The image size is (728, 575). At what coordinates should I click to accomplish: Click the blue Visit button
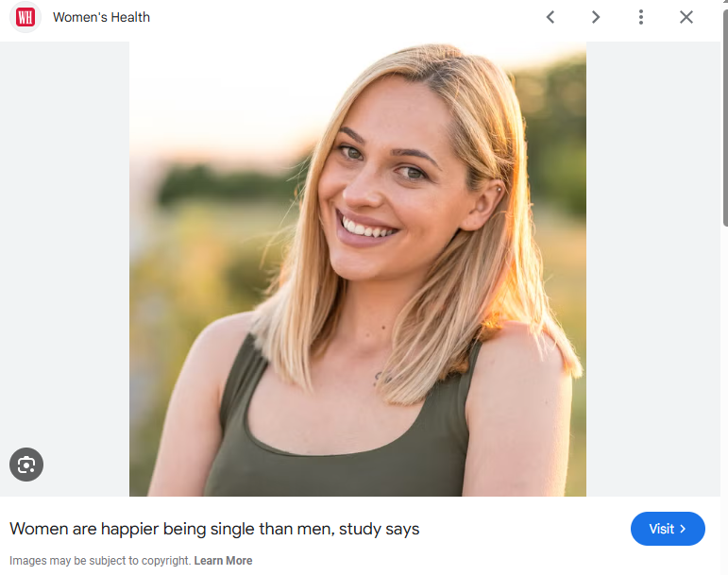pos(668,529)
